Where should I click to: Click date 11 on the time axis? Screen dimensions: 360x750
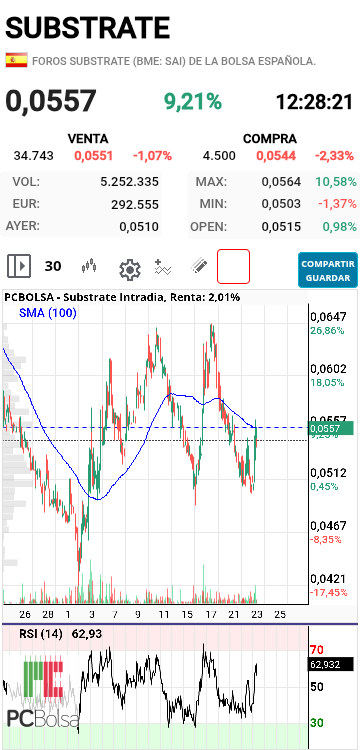click(x=164, y=614)
